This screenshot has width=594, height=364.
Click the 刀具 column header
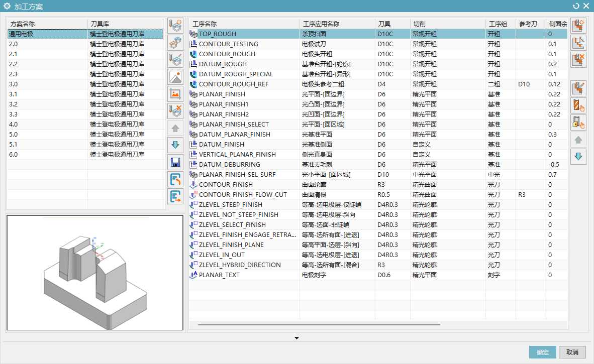(x=392, y=24)
